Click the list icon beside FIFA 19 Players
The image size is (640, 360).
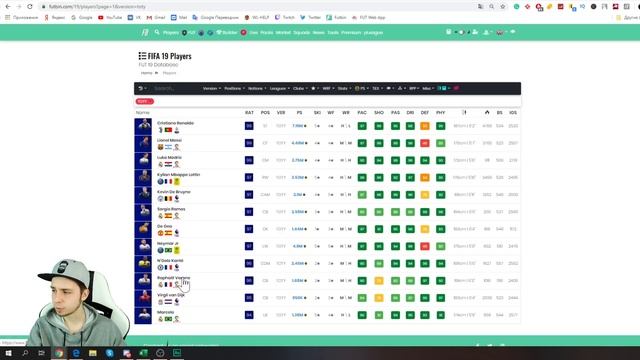click(142, 56)
